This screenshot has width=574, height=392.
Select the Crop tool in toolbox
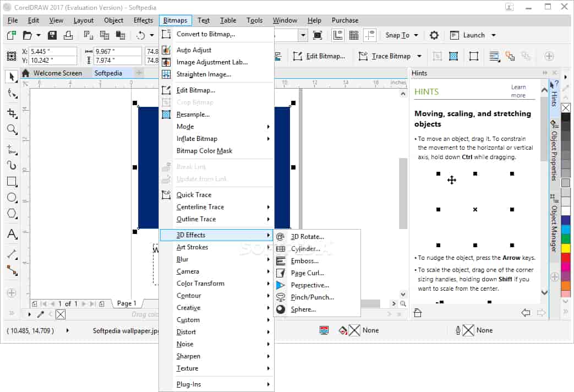[12, 113]
